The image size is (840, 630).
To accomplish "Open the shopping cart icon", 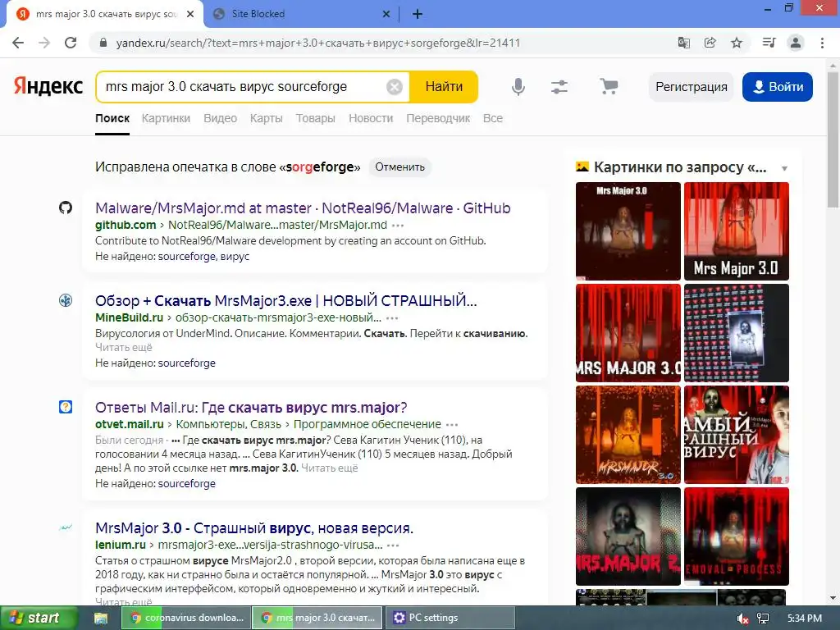I will [609, 87].
